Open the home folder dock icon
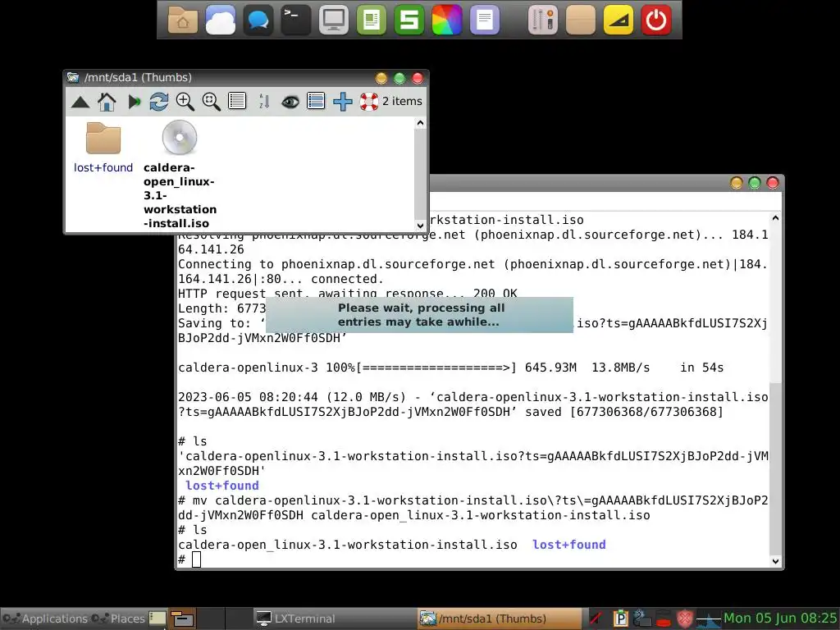Screen dimensions: 840x630 click(x=183, y=20)
